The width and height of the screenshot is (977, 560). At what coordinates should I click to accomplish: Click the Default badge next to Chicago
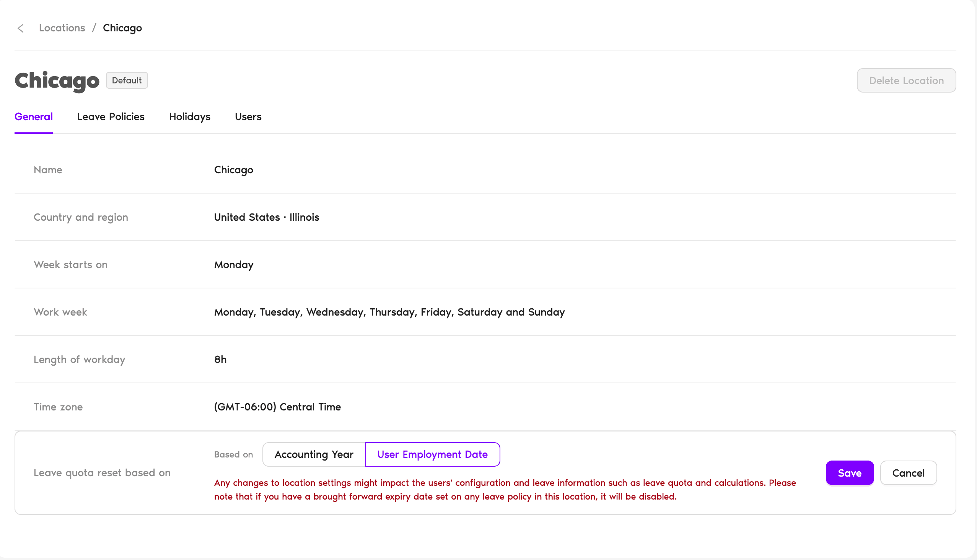click(127, 80)
